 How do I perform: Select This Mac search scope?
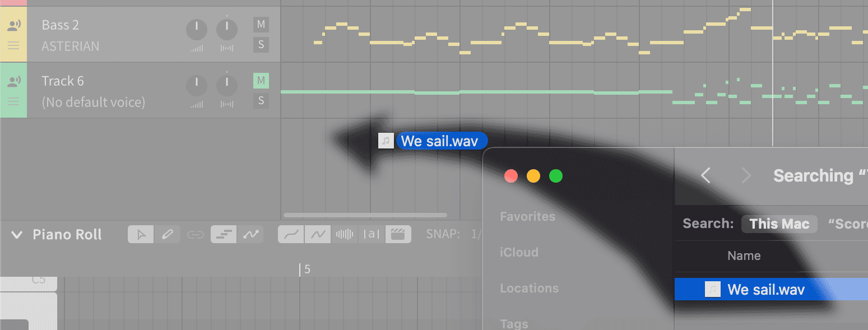[779, 224]
